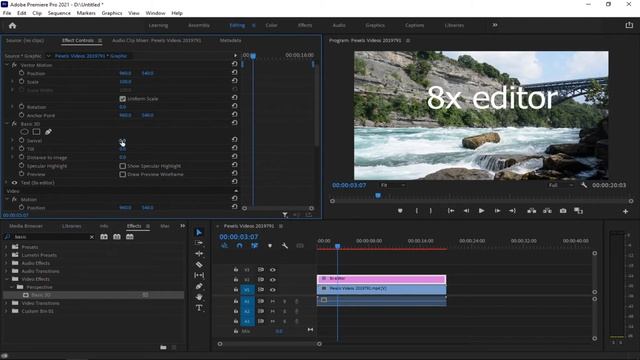The height and width of the screenshot is (360, 640).
Task: Switch to the Audio Clip Mixer tab
Action: (156, 40)
